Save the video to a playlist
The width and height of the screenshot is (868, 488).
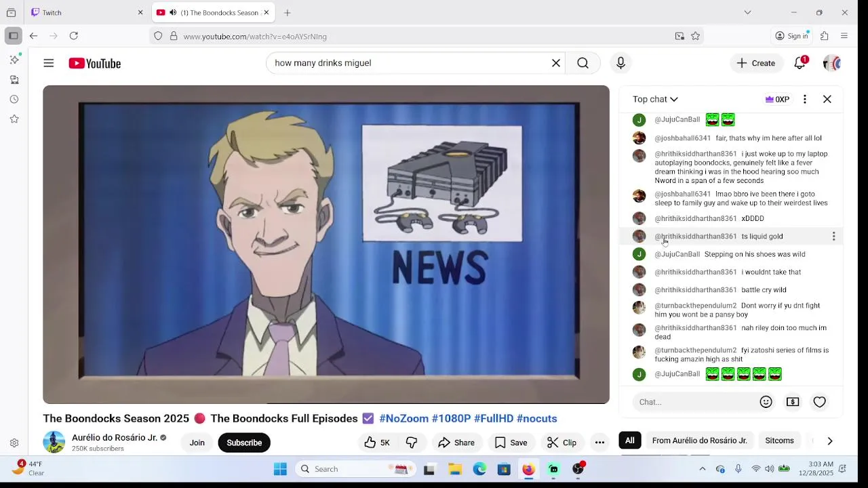click(x=511, y=443)
